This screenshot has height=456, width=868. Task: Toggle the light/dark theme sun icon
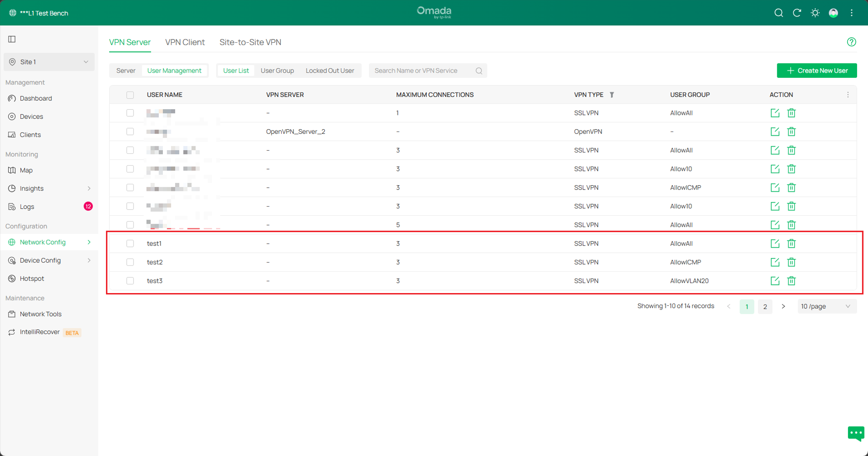pos(815,13)
